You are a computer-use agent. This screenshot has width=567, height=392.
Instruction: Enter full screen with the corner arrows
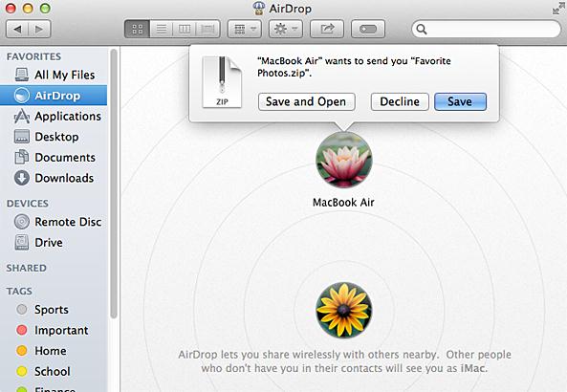click(559, 8)
